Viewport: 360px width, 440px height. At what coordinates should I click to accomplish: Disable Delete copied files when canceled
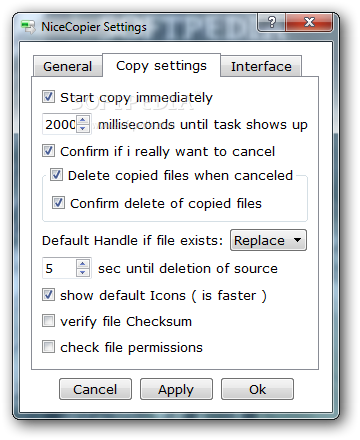pos(56,175)
